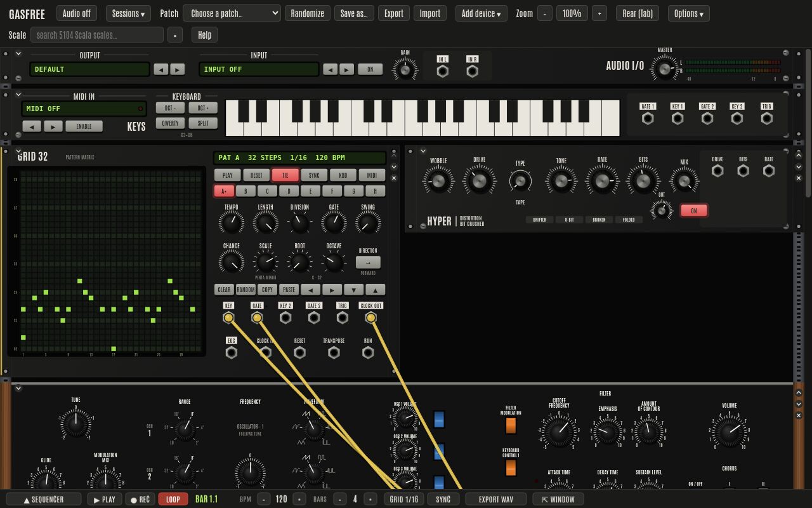Collapse the Hyper module with its chevron
Viewport: 812px width, 508px height.
point(423,151)
